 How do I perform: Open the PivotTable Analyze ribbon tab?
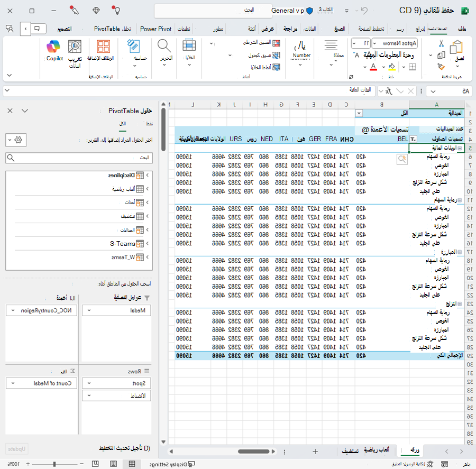[x=112, y=29]
